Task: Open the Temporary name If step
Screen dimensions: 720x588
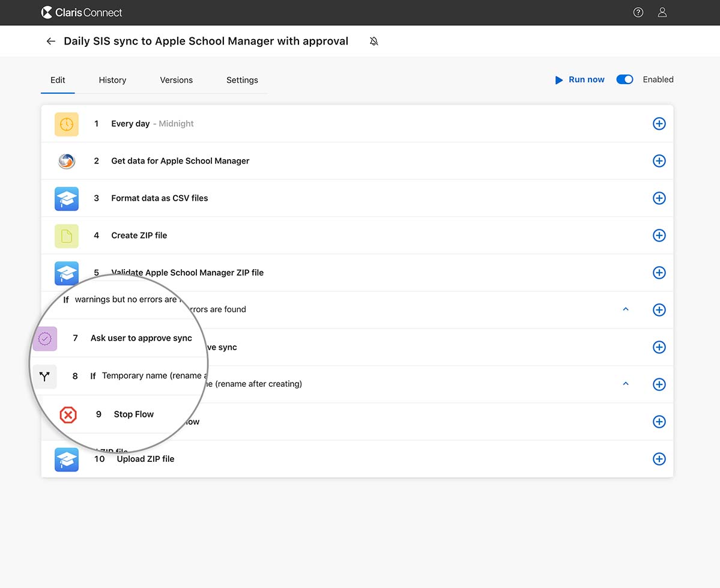Action: [x=148, y=376]
